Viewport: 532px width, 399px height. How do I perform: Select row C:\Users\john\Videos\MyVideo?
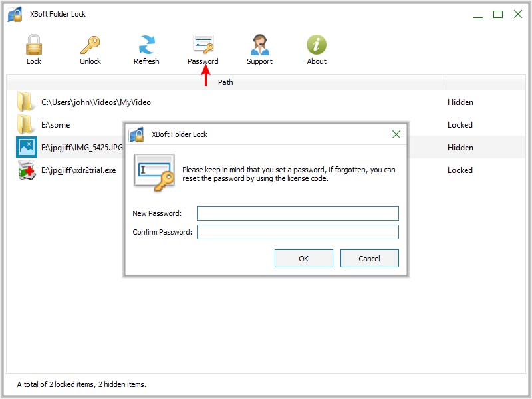[x=96, y=102]
